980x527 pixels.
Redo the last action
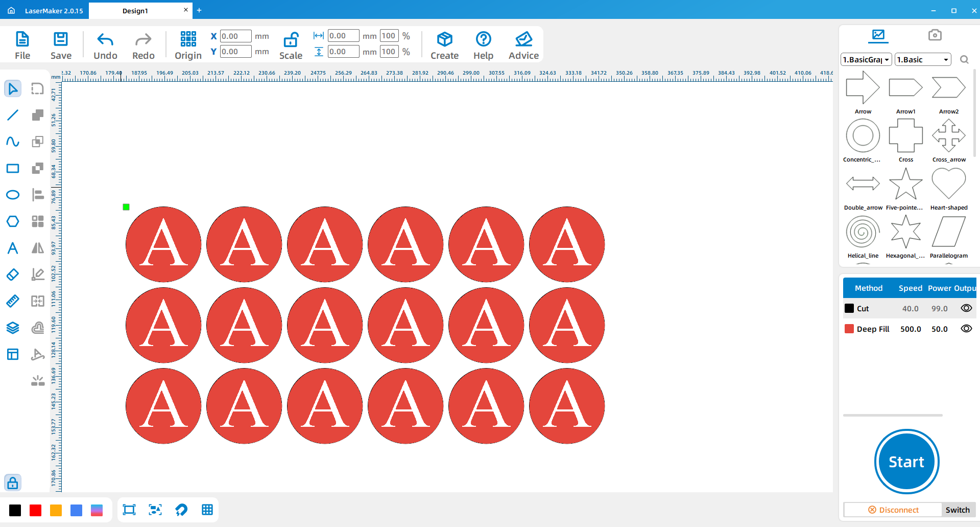click(143, 45)
